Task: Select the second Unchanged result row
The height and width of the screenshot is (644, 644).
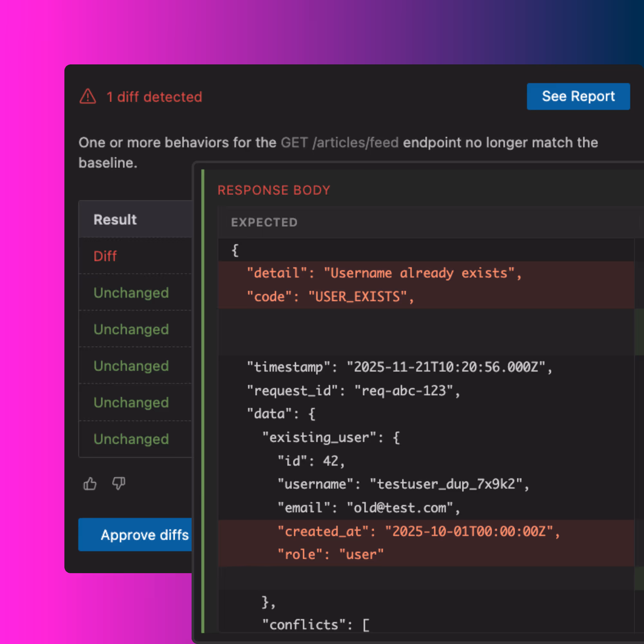Action: point(131,329)
